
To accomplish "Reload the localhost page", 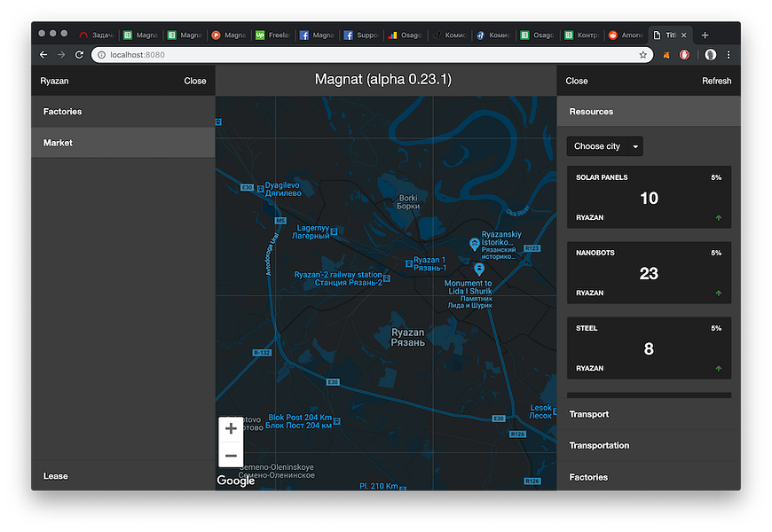I will 79,55.
